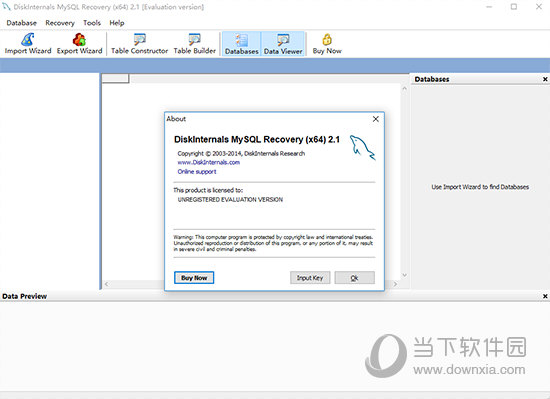This screenshot has width=550, height=399.
Task: Close the About dialog
Action: [376, 119]
